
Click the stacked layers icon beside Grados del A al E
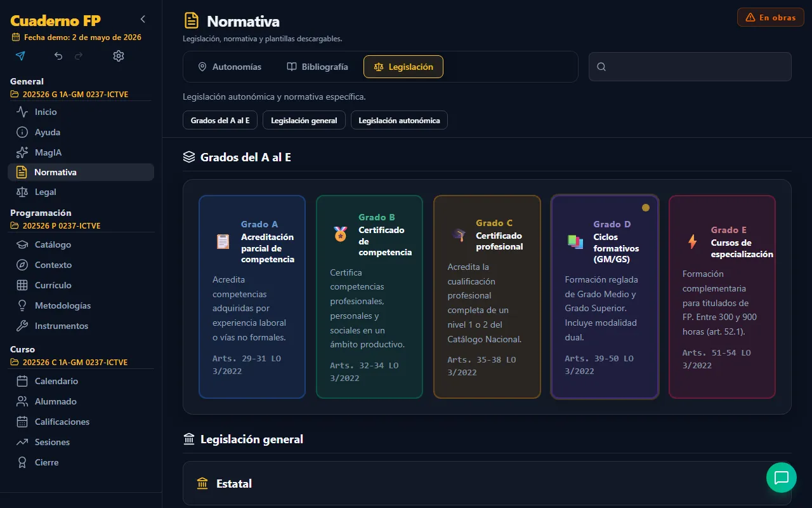click(x=189, y=157)
